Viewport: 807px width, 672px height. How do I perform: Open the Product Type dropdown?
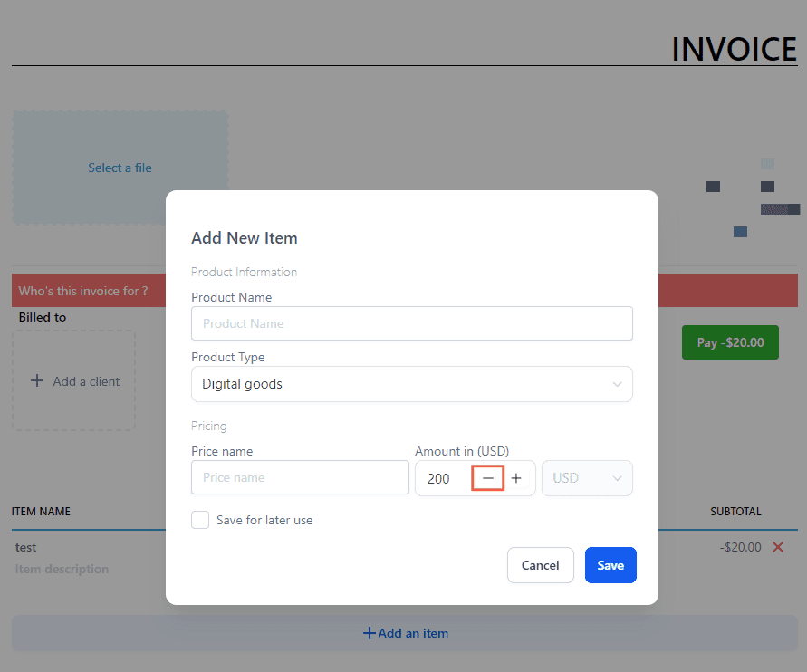pos(411,384)
